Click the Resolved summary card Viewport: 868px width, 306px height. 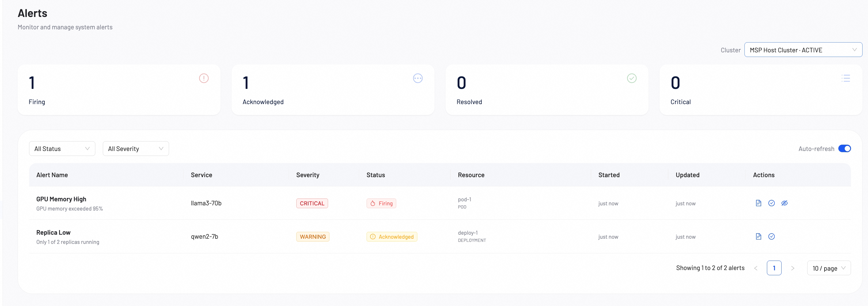[547, 90]
